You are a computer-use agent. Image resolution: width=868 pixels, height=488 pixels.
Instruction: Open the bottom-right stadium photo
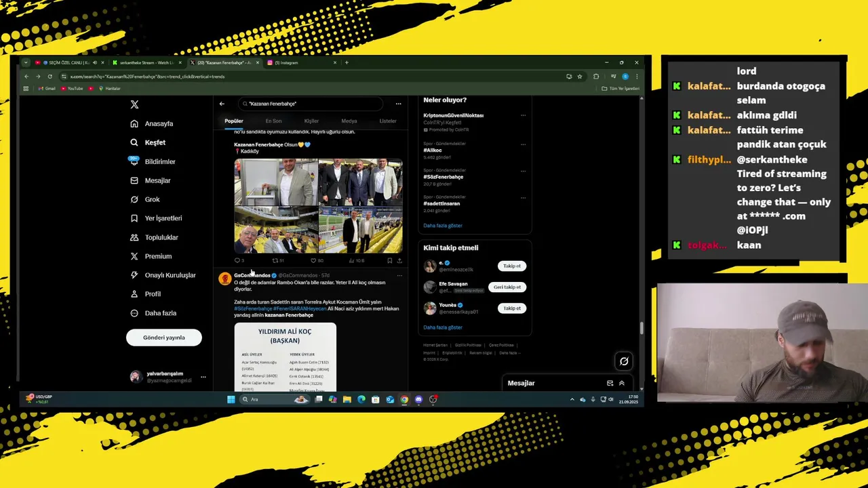pos(360,230)
